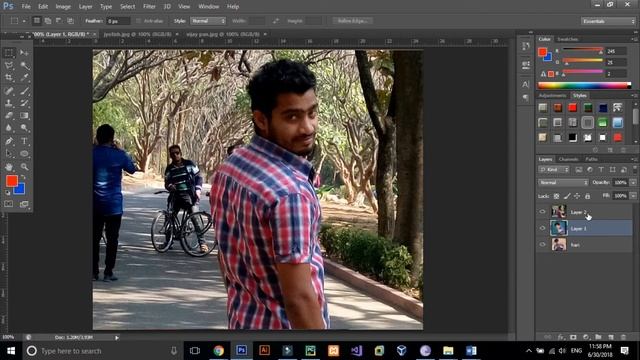This screenshot has width=640, height=360.
Task: Expand the Opacity slider arrow
Action: point(633,182)
